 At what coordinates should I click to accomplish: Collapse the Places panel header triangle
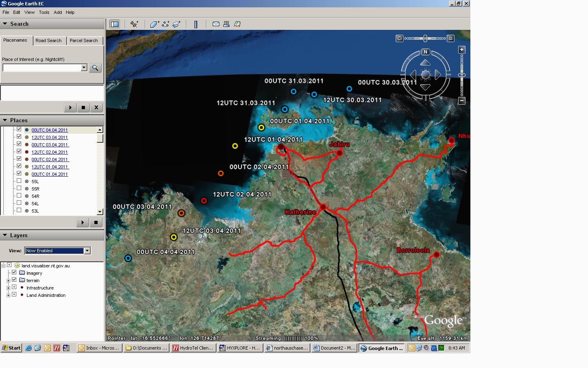[5, 120]
